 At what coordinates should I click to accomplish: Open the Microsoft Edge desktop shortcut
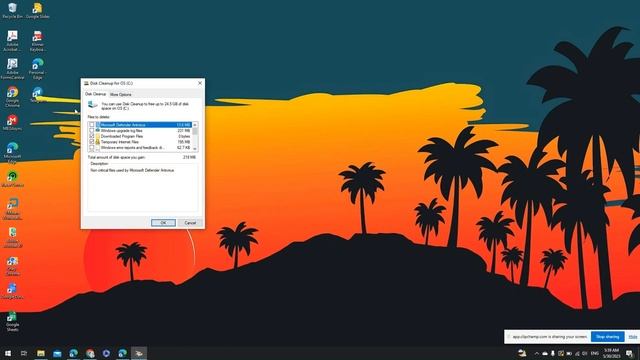(x=12, y=153)
